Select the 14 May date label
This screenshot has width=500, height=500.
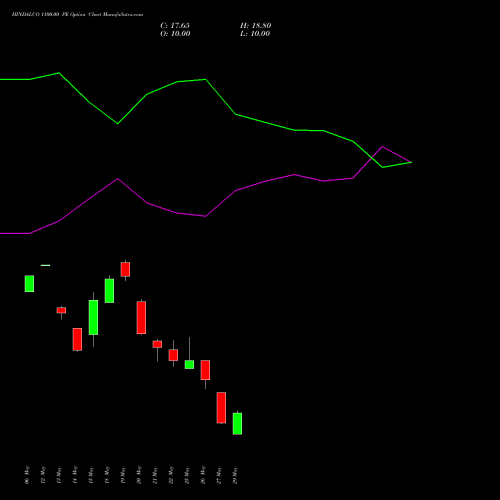pyautogui.click(x=75, y=475)
